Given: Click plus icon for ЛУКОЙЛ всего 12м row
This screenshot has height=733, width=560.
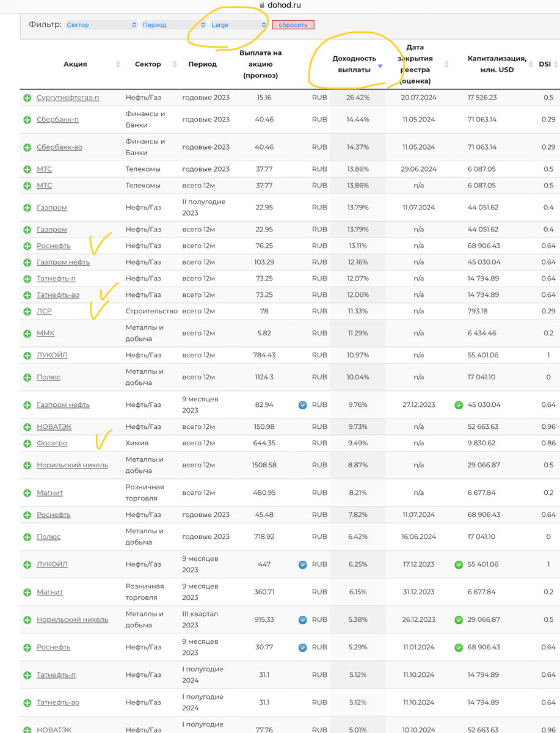Looking at the screenshot, I should pyautogui.click(x=27, y=356).
